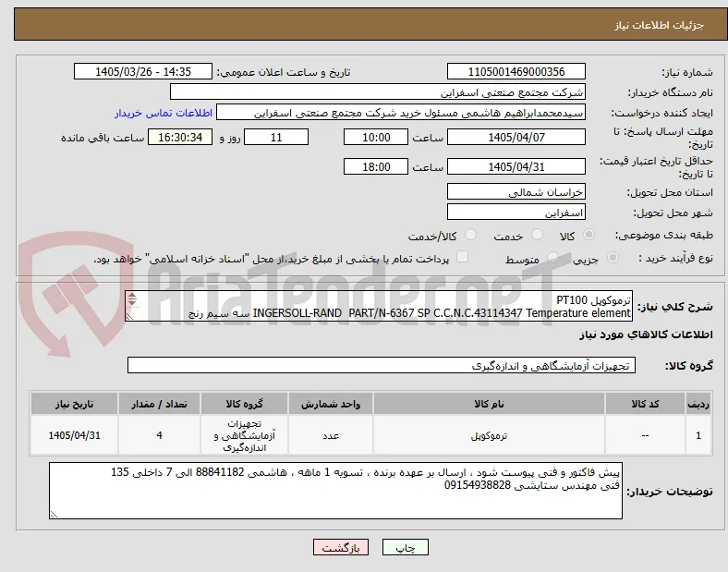
Task: Click the واحد شمارش column header
Action: (331, 404)
